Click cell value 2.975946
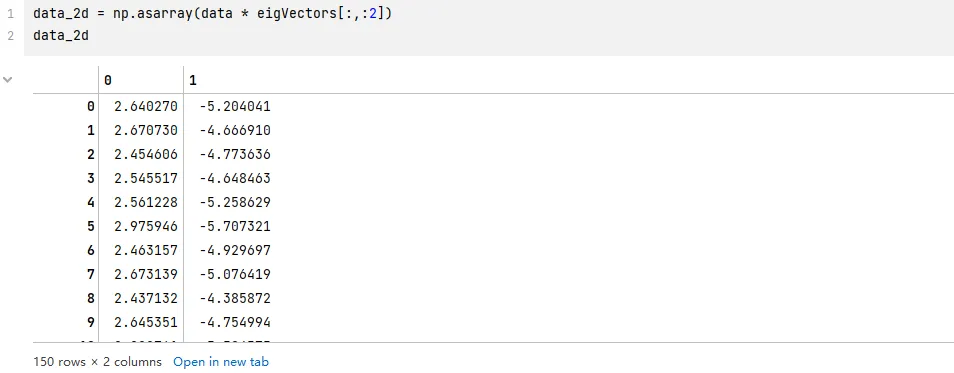The height and width of the screenshot is (373, 954). 146,226
